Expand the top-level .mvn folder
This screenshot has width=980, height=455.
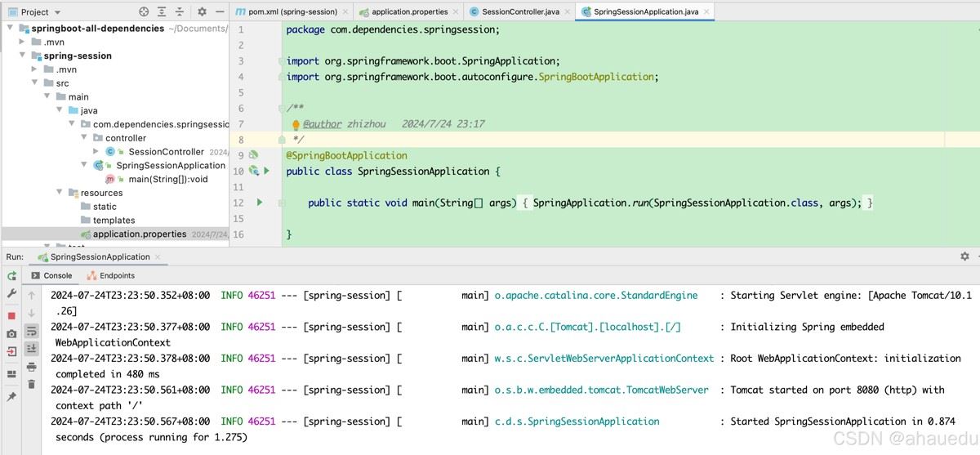pyautogui.click(x=23, y=42)
